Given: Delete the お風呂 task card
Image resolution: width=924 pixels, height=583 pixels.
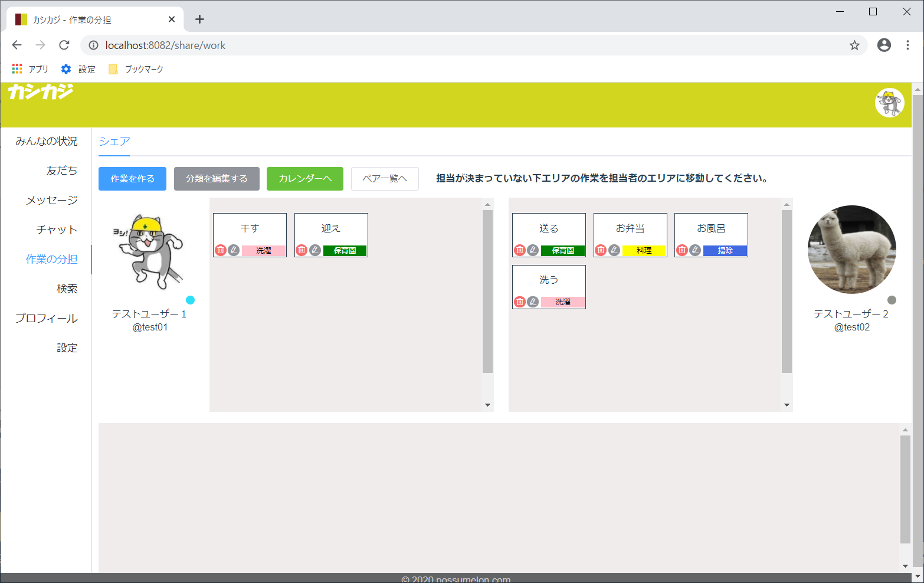Looking at the screenshot, I should 682,250.
